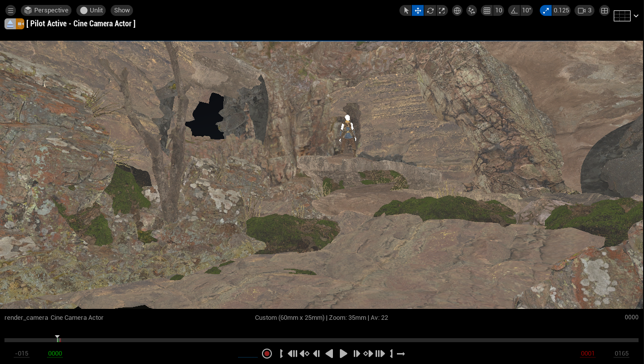This screenshot has height=364, width=644.
Task: Jump to the end of playback range
Action: pyautogui.click(x=380, y=354)
